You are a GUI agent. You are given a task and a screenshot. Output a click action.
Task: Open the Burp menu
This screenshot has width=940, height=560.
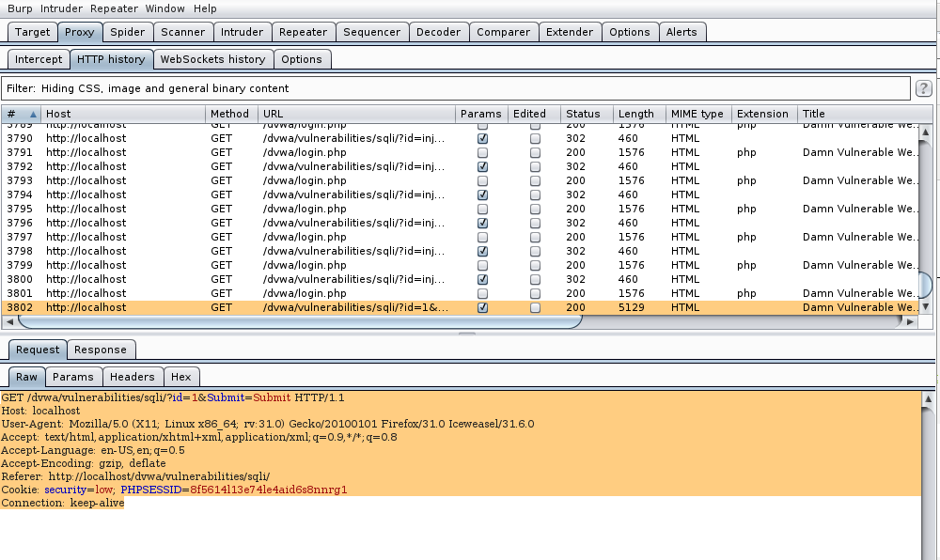click(20, 8)
